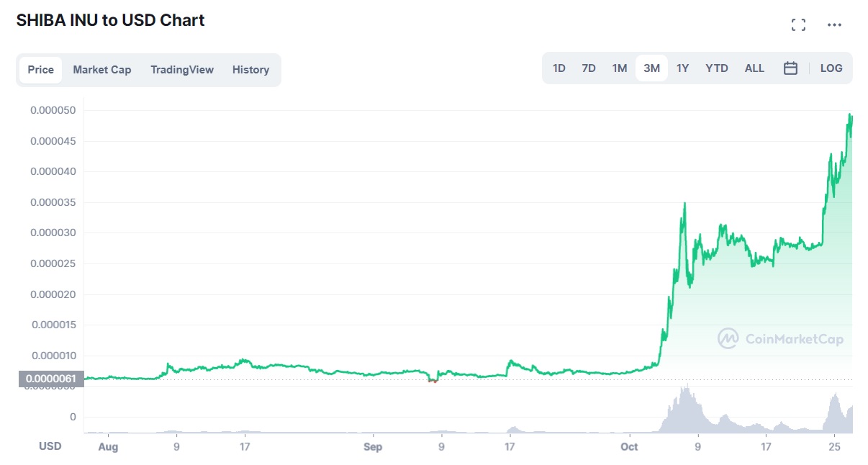Toggle the LOG scale button

[x=831, y=68]
